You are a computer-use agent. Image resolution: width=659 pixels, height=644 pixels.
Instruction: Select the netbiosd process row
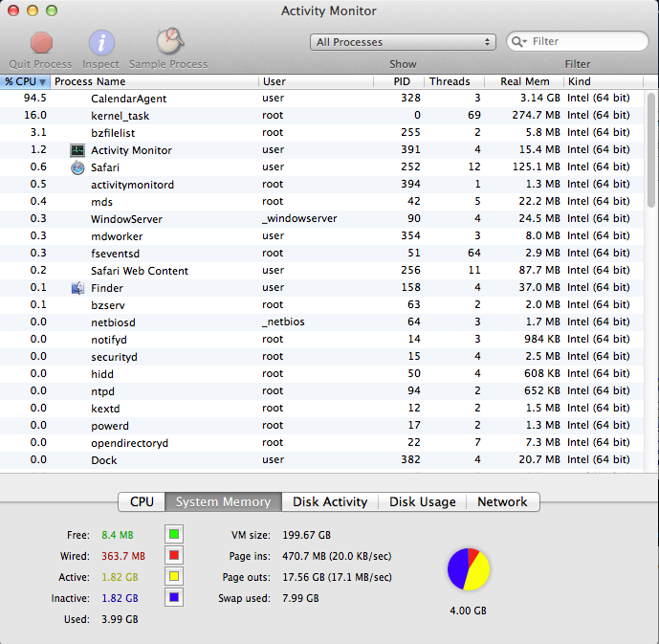click(x=321, y=322)
